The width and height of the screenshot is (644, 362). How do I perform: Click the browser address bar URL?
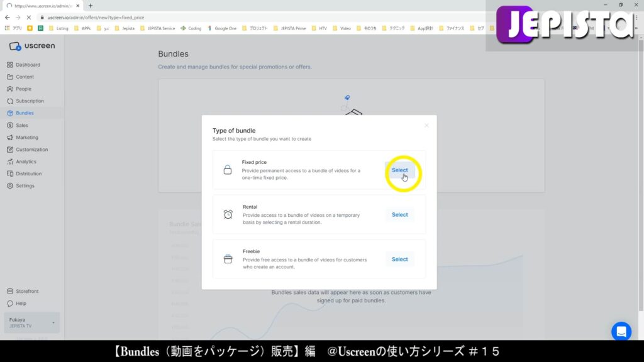(96, 18)
